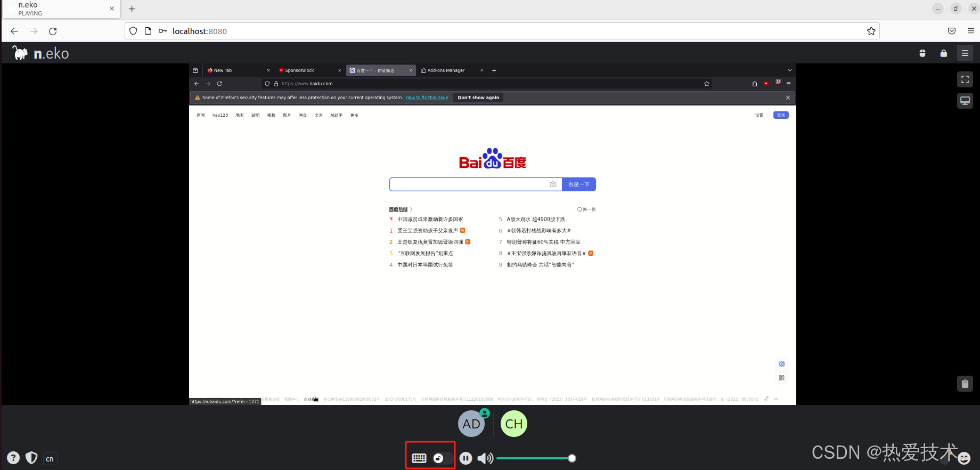Click the QR code icon at page right
980x470 pixels.
click(782, 378)
